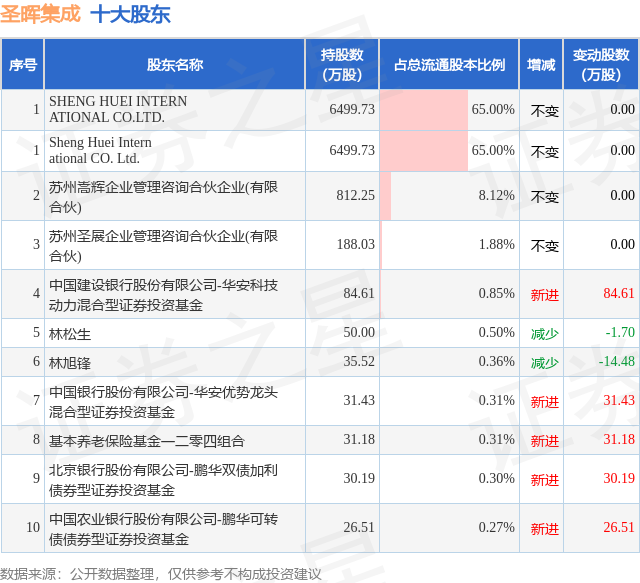Click 减少 status for 林旭锋
Screen dimensions: 640x583
pos(544,363)
